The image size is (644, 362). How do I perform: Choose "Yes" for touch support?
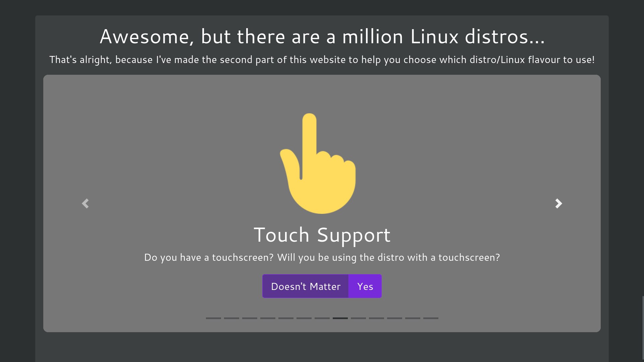[365, 286]
